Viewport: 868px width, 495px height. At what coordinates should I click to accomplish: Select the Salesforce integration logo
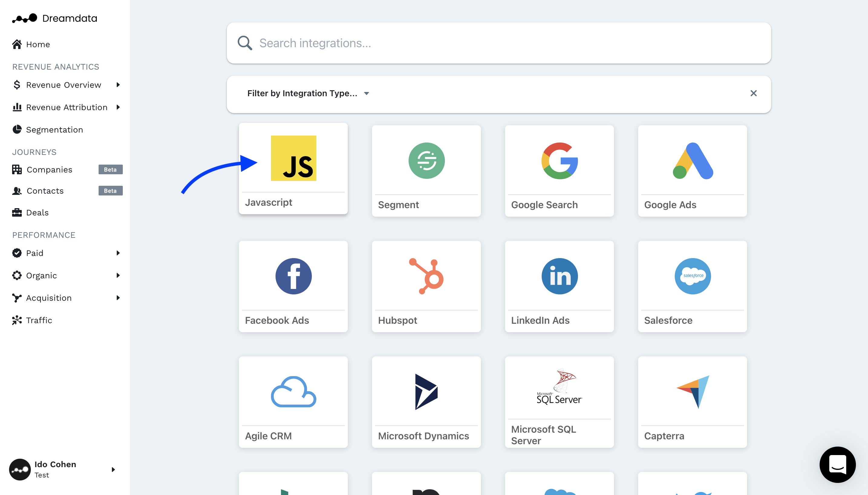692,276
